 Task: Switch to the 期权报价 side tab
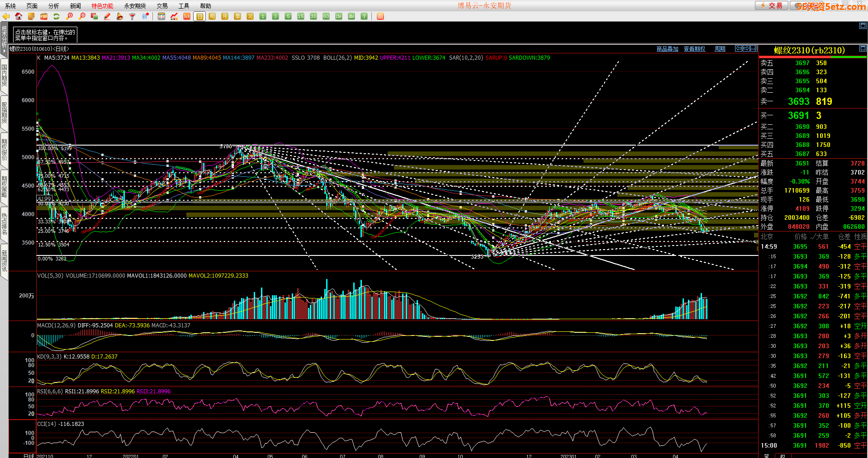click(4, 150)
